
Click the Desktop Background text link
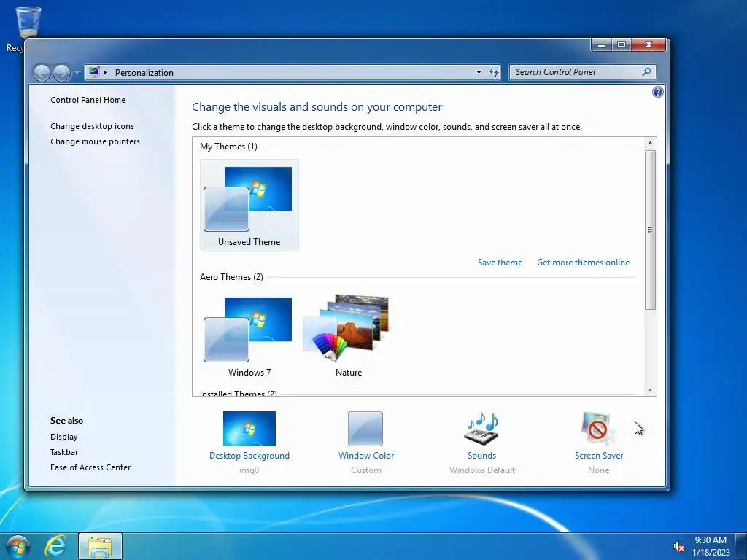[249, 456]
